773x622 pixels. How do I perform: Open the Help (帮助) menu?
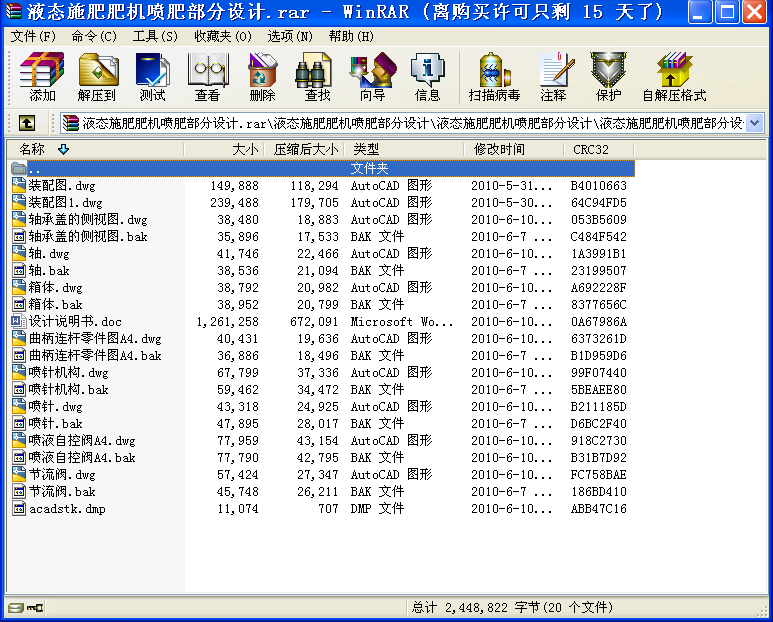click(x=351, y=36)
